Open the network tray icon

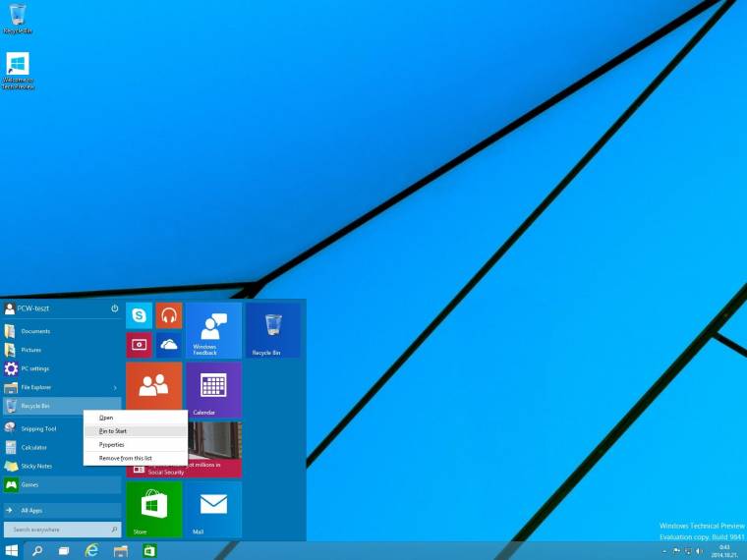pyautogui.click(x=688, y=551)
